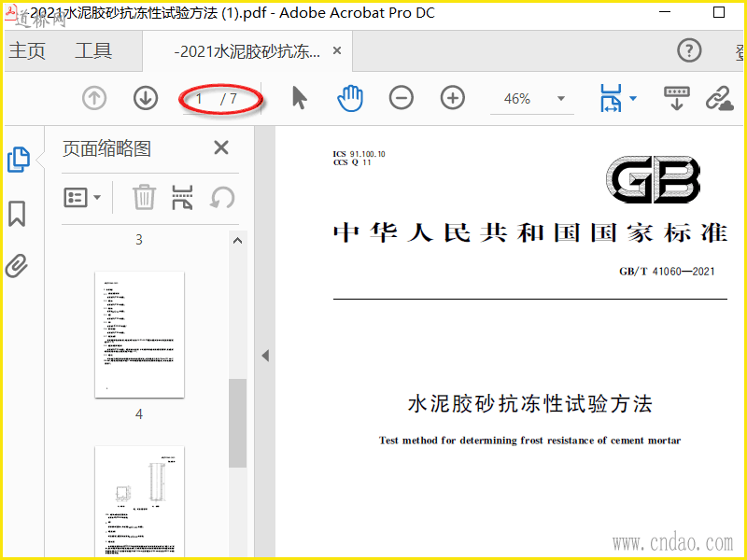Select the arrow selection tool
Screen dimensions: 747x560
pyautogui.click(x=299, y=98)
